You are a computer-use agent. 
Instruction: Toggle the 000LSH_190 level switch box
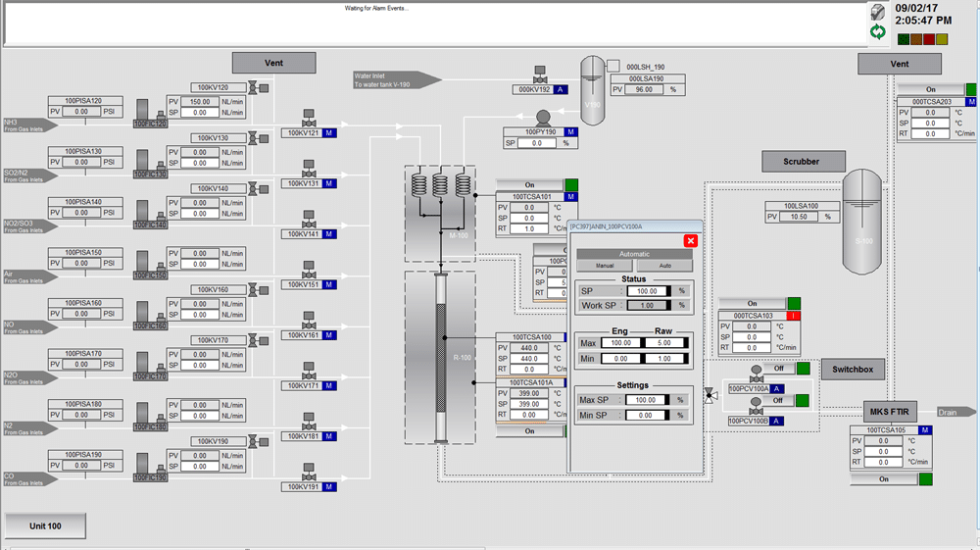tap(613, 66)
